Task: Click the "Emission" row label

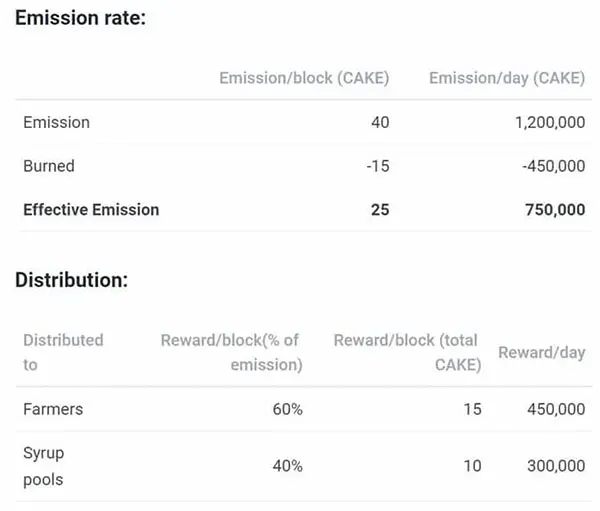Action: [x=56, y=122]
